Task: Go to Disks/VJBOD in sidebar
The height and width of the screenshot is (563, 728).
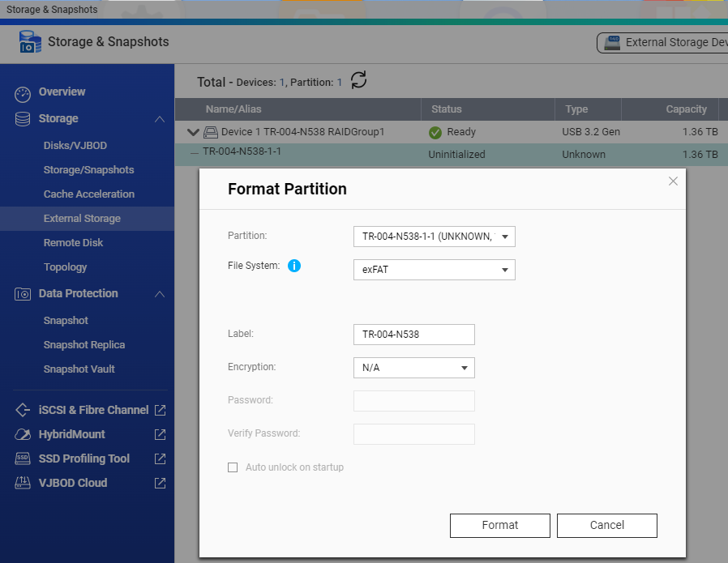Action: tap(75, 146)
